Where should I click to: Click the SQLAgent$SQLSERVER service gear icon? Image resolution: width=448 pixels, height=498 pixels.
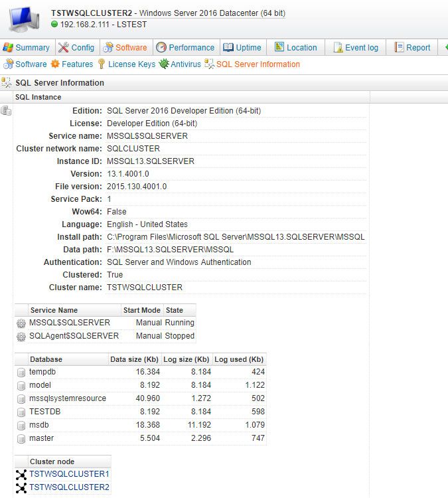[x=21, y=337]
